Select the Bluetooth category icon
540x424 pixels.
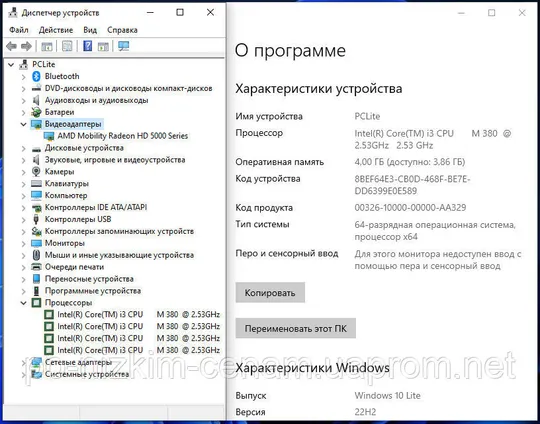(37, 76)
